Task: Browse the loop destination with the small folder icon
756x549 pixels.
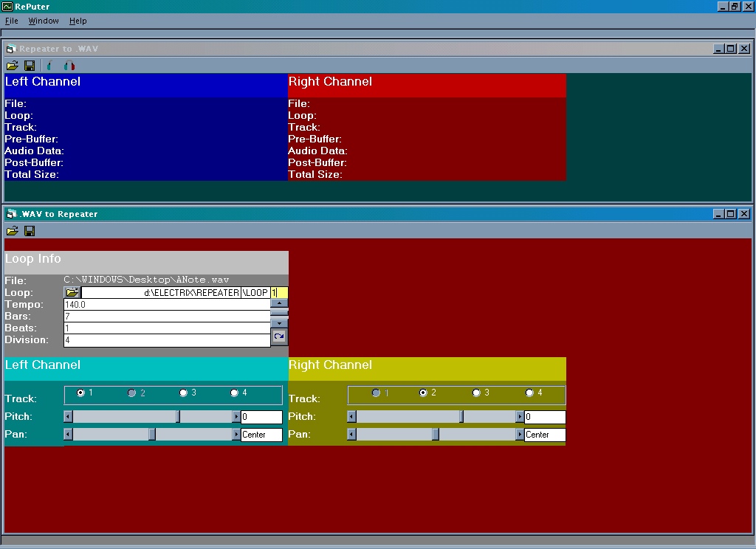Action: tap(72, 292)
